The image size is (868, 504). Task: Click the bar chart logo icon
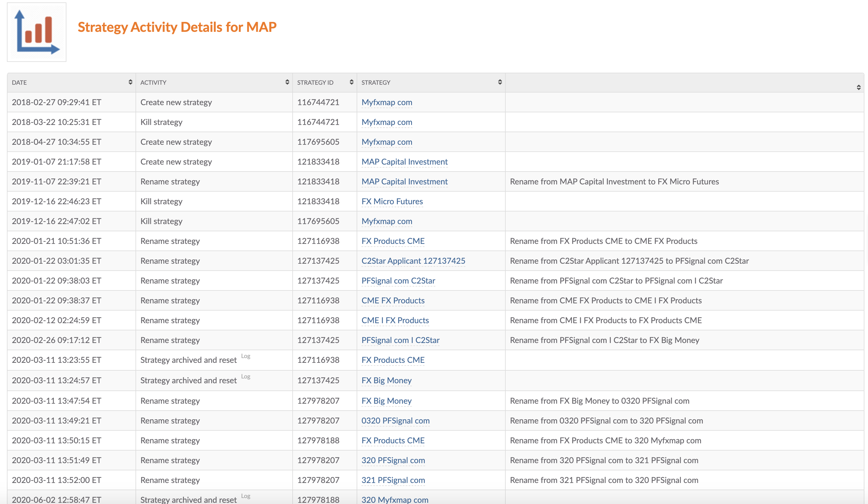[x=37, y=32]
